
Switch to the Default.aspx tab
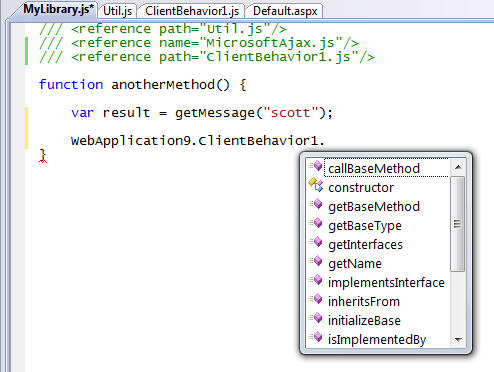pyautogui.click(x=285, y=11)
